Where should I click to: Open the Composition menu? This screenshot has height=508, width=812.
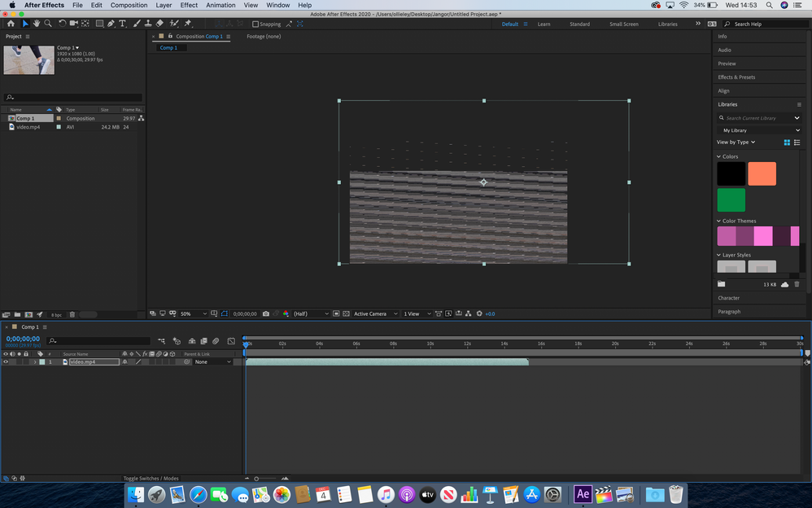tap(128, 4)
